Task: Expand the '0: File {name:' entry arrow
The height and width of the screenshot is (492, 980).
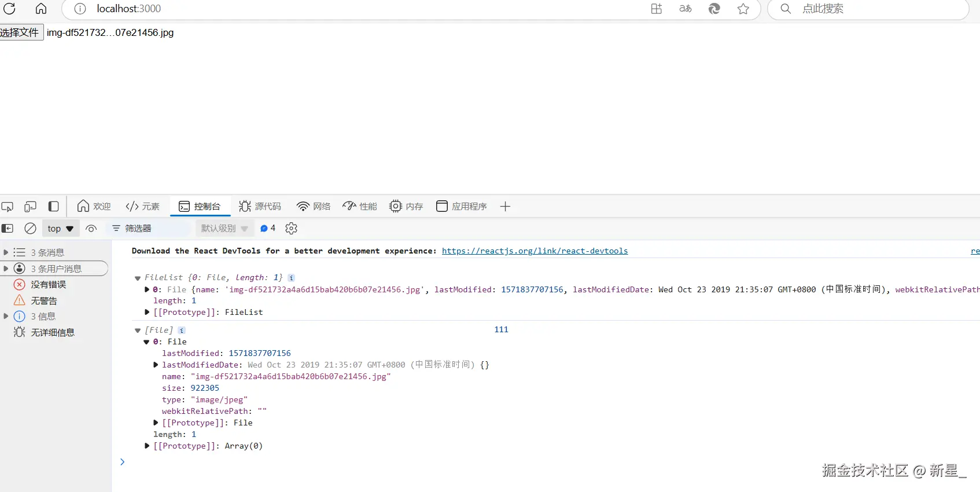Action: tap(147, 289)
